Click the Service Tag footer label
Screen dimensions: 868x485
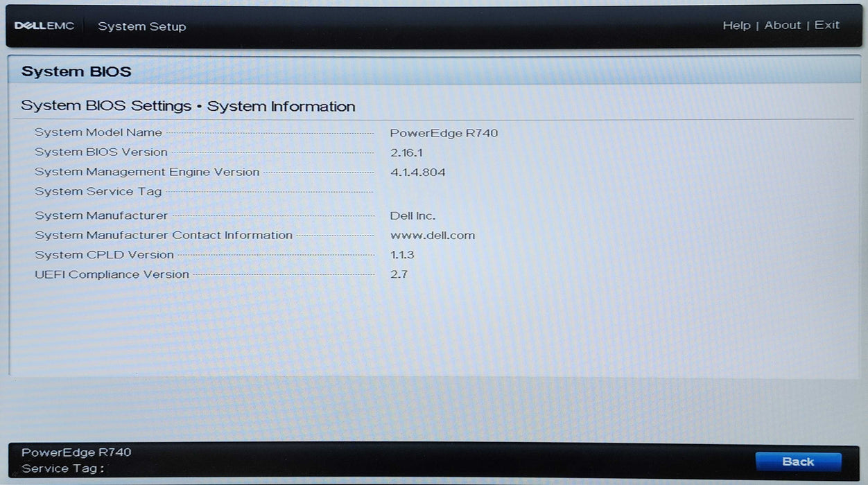pos(63,468)
